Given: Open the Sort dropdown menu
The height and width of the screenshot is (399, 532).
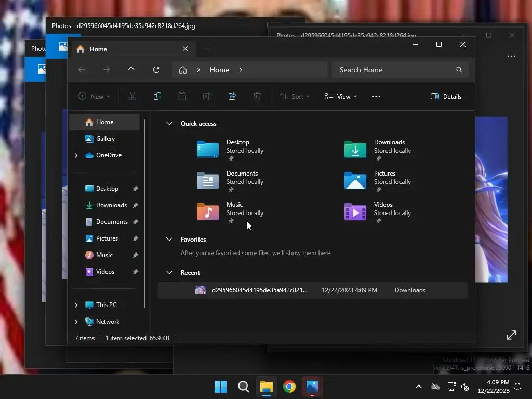Looking at the screenshot, I should click(x=295, y=96).
